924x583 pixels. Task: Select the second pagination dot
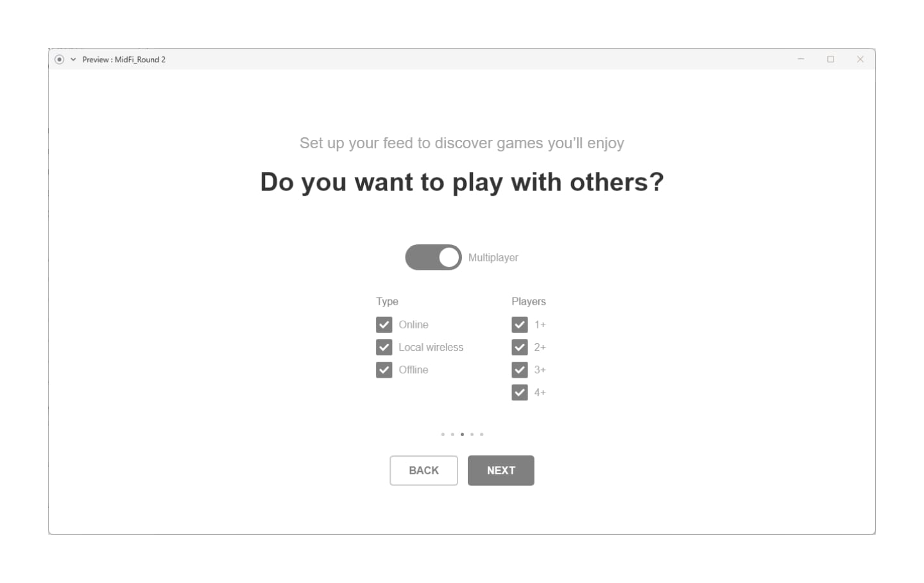(x=452, y=434)
